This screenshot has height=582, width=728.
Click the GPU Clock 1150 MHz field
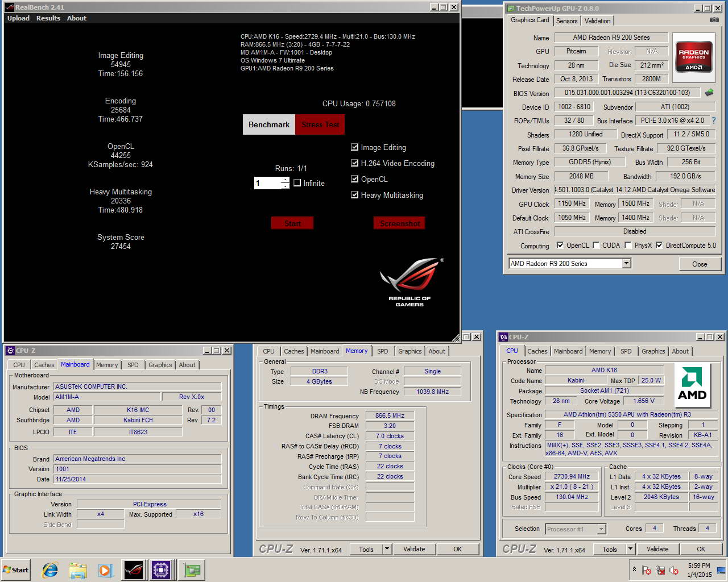pos(572,203)
